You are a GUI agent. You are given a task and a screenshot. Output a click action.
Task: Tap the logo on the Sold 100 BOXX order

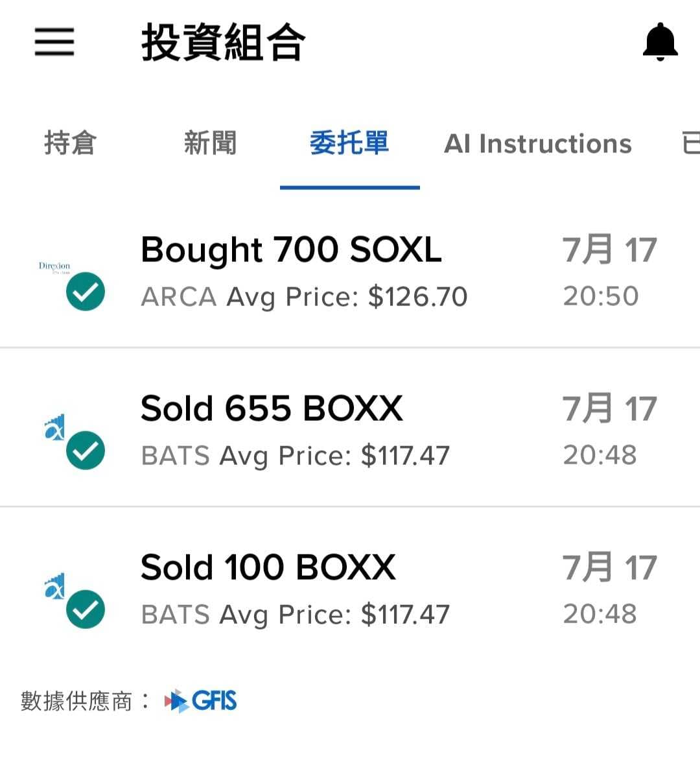coord(55,585)
